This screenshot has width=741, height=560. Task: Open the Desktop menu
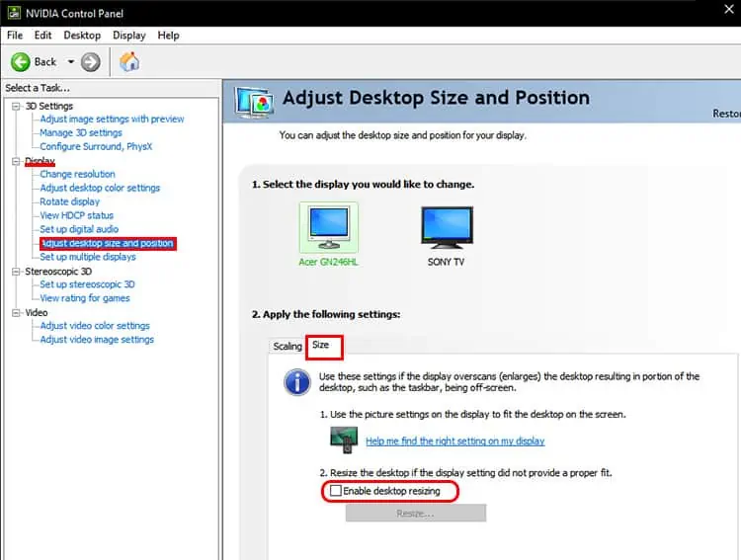coord(82,36)
